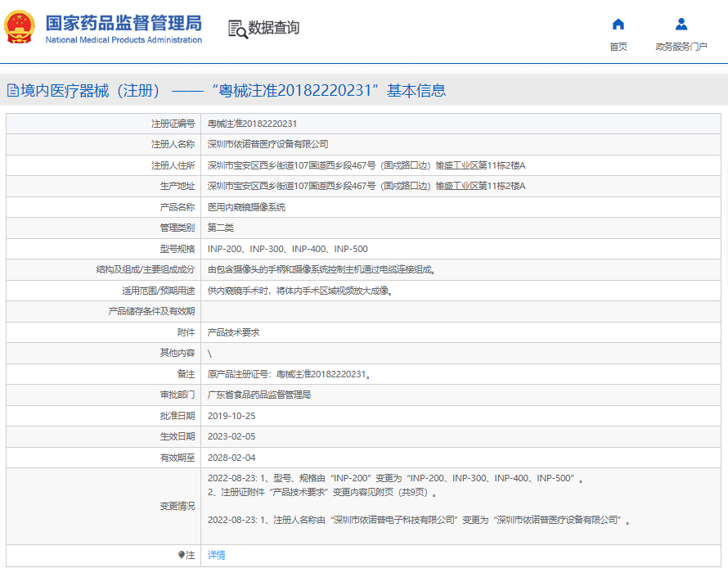Click the 国家药品监督管理局 title
Viewport: 728px width, 573px height.
[x=124, y=23]
